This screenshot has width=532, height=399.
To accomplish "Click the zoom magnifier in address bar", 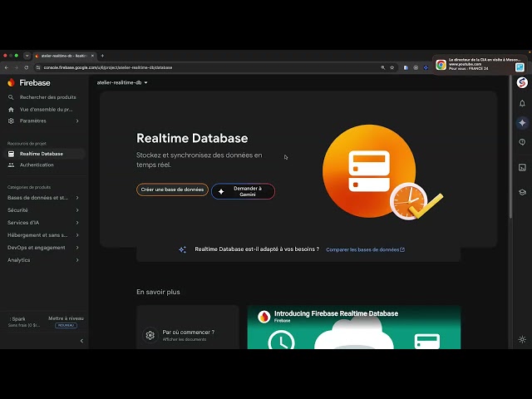I will (382, 67).
